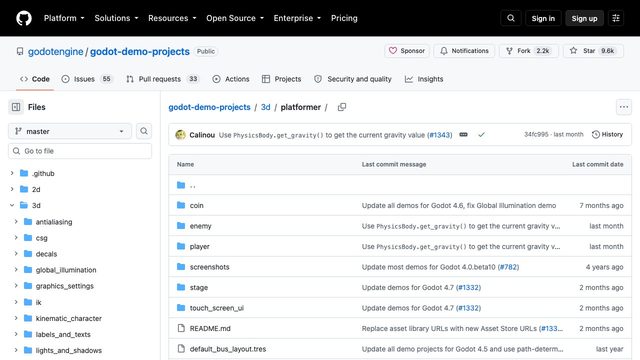Switch to the Code tab
Image resolution: width=640 pixels, height=360 pixels.
[35, 79]
